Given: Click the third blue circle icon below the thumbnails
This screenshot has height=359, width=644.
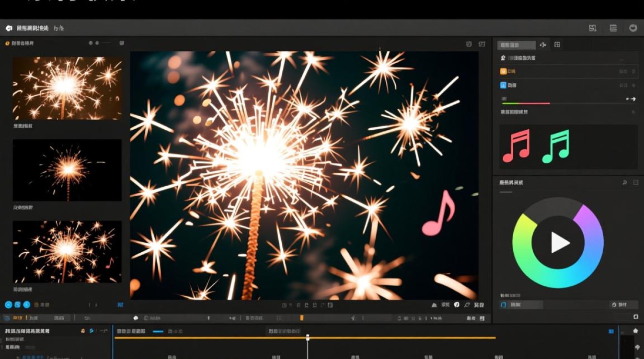Looking at the screenshot, I should click(x=27, y=304).
